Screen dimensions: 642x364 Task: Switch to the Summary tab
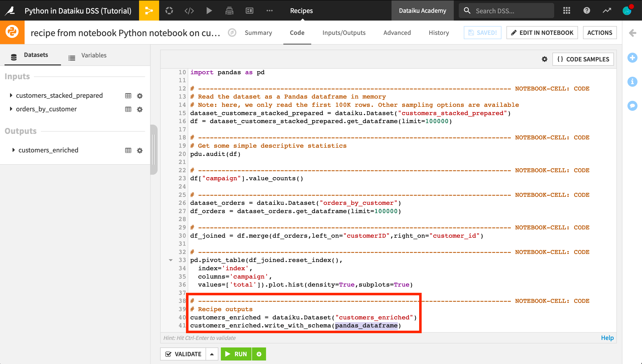click(258, 33)
